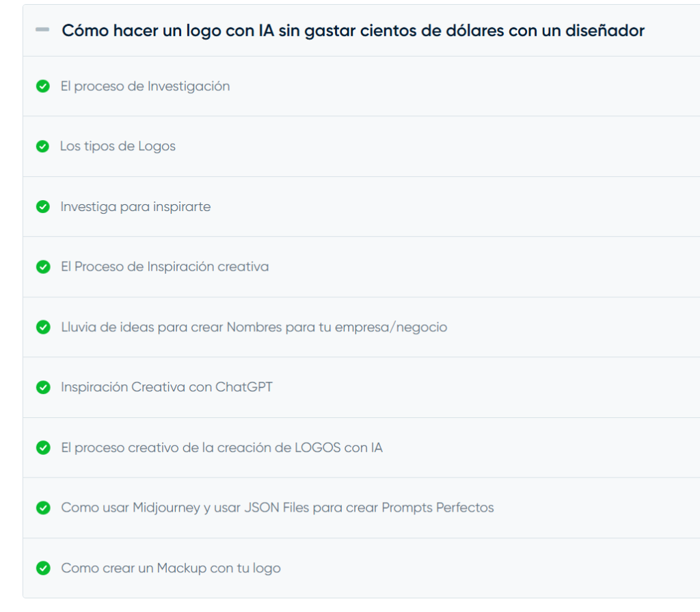Open lesson El proceso de Investigación
The width and height of the screenshot is (700, 612).
click(x=145, y=87)
